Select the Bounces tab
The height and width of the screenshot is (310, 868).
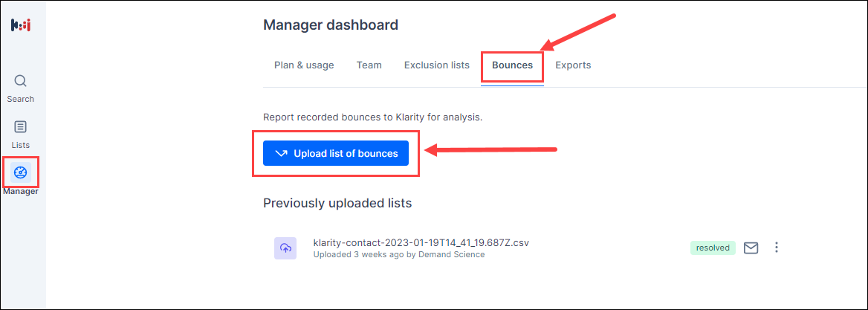pyautogui.click(x=512, y=65)
